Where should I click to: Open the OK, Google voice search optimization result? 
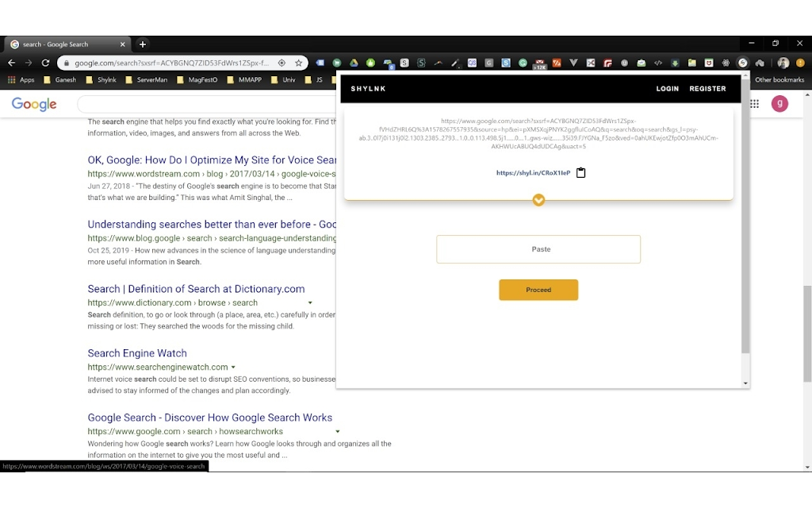click(212, 160)
